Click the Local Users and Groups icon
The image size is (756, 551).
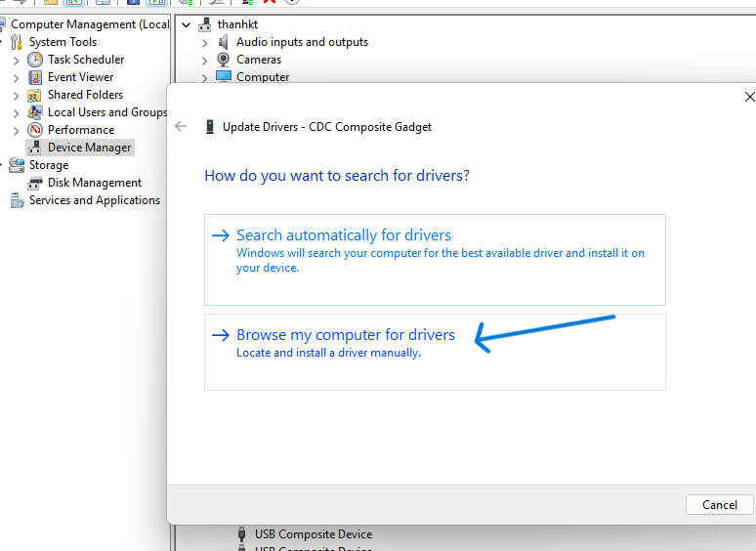35,112
